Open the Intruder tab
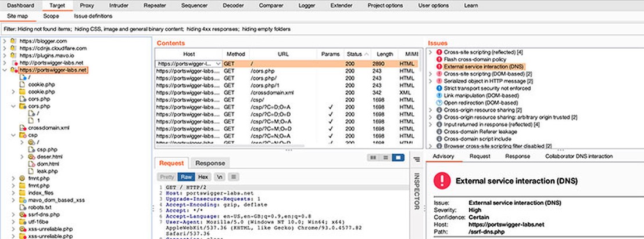644x239 pixels. [119, 6]
